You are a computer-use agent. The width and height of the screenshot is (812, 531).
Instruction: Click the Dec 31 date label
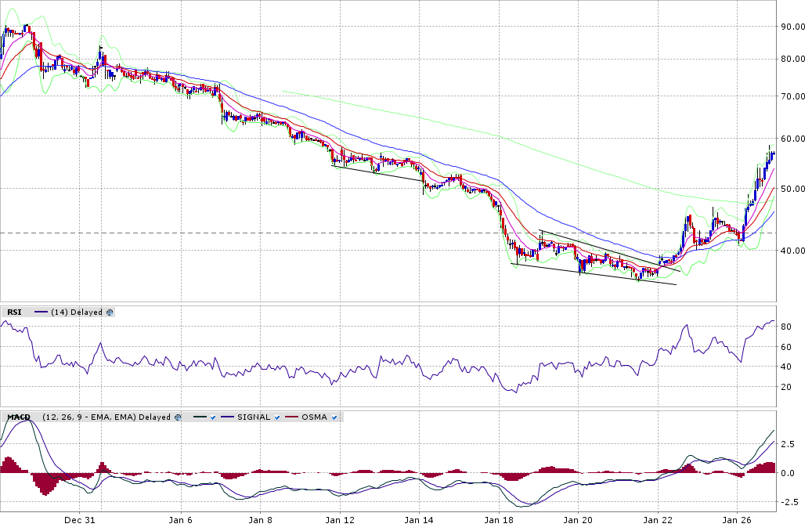click(x=80, y=520)
